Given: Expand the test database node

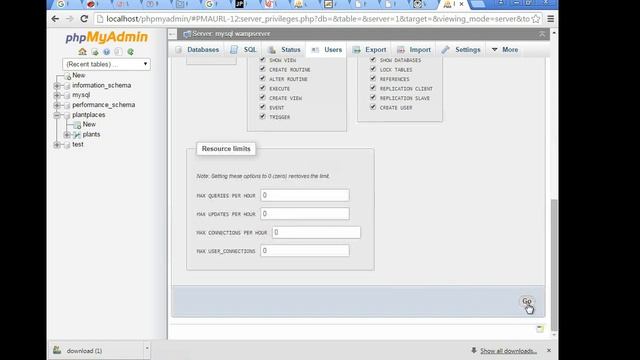Looking at the screenshot, I should tap(57, 145).
